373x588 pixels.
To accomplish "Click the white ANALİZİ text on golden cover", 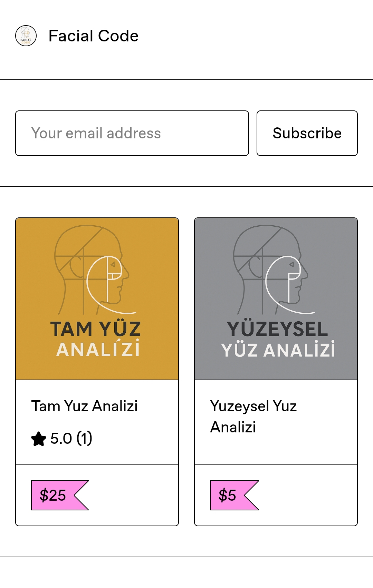I will (98, 350).
